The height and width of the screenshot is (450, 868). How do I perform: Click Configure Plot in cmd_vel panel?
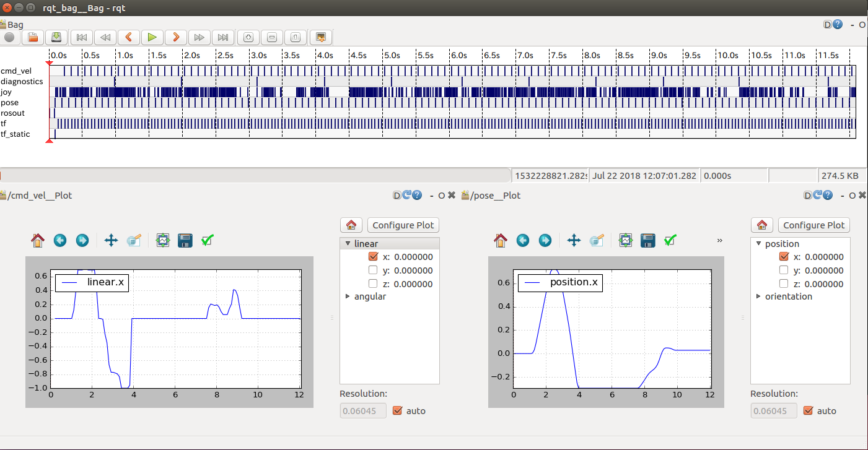403,225
